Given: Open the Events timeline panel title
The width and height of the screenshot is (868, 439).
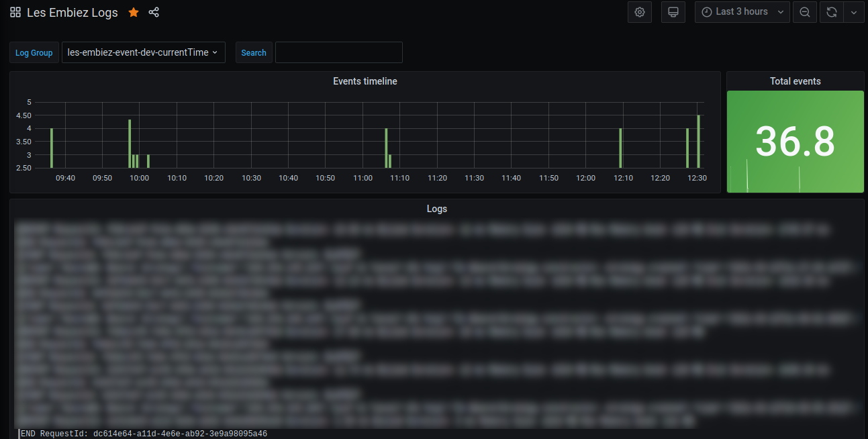Looking at the screenshot, I should coord(365,81).
